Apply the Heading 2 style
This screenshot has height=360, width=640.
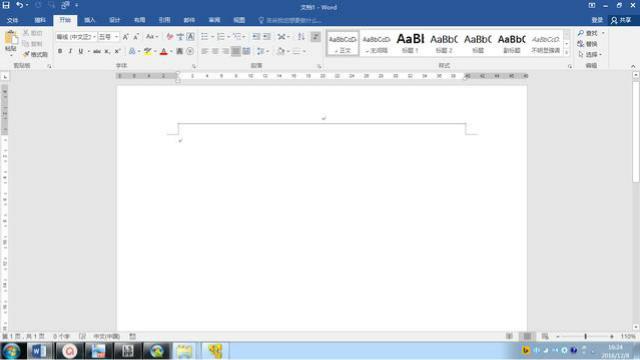(444, 43)
